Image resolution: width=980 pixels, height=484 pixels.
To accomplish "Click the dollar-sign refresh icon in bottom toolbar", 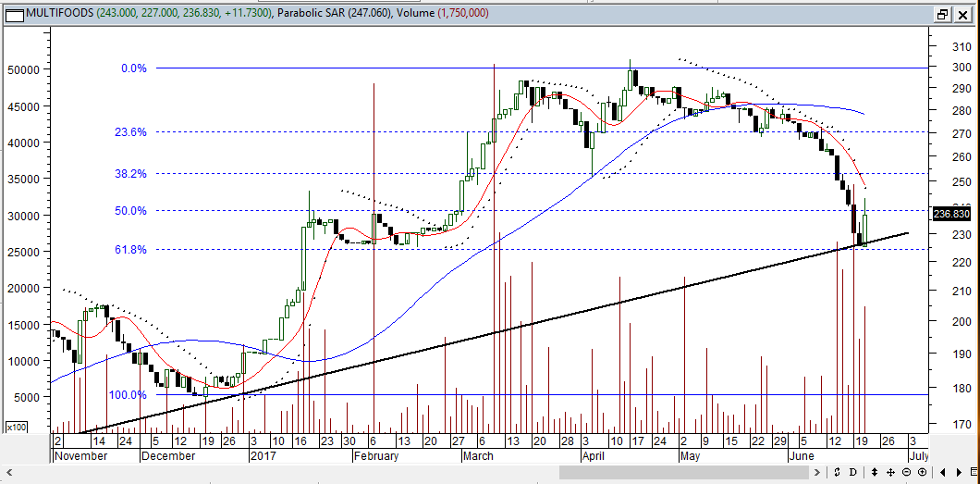I will (x=838, y=472).
